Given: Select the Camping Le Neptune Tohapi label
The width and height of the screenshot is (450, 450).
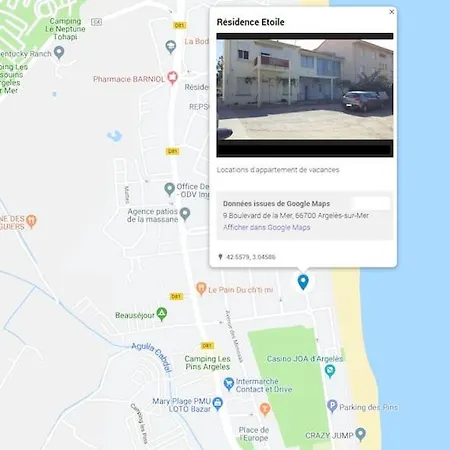Looking at the screenshot, I should [65, 29].
